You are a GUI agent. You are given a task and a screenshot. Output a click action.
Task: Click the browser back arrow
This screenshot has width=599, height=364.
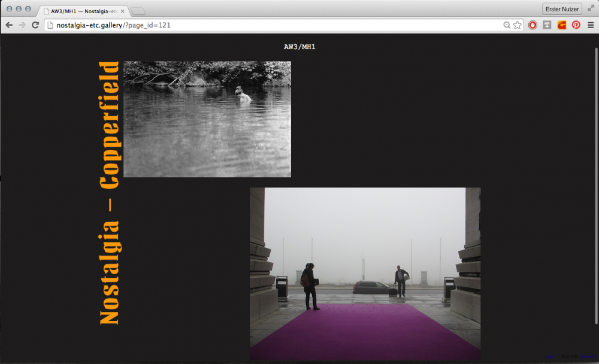pyautogui.click(x=9, y=25)
